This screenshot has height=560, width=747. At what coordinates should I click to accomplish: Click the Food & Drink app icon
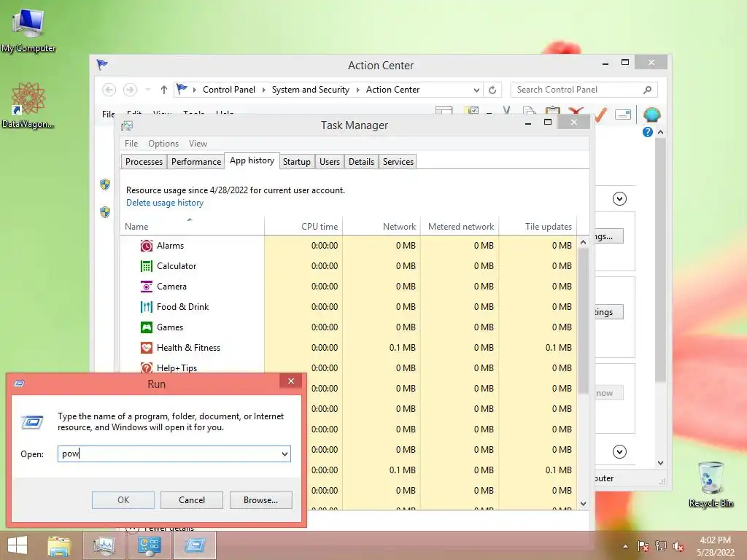146,307
